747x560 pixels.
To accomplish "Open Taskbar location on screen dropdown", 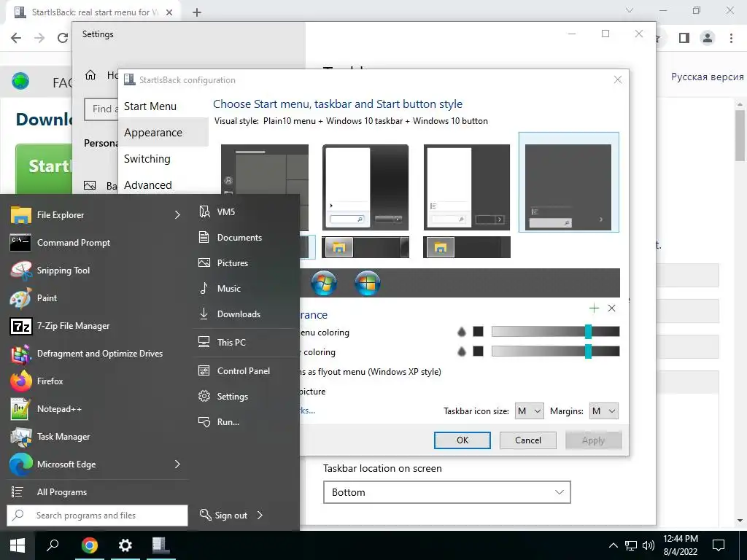I will click(x=447, y=492).
